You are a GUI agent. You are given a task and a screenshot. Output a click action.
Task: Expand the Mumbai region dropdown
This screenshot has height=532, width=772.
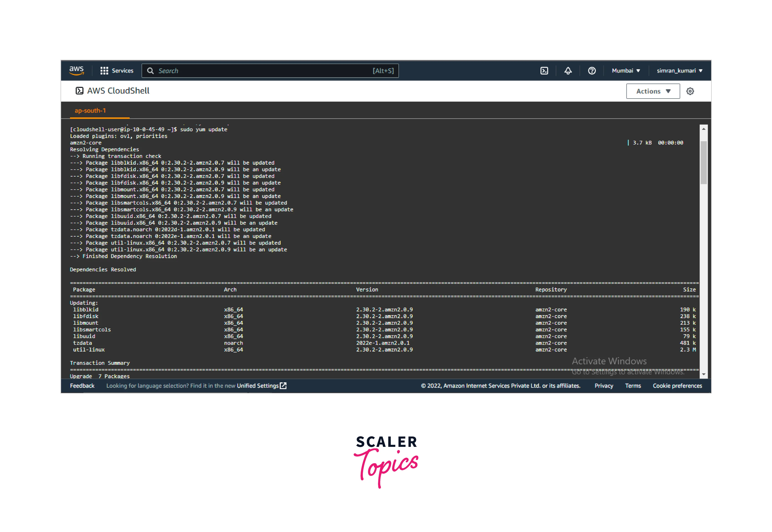[626, 71]
